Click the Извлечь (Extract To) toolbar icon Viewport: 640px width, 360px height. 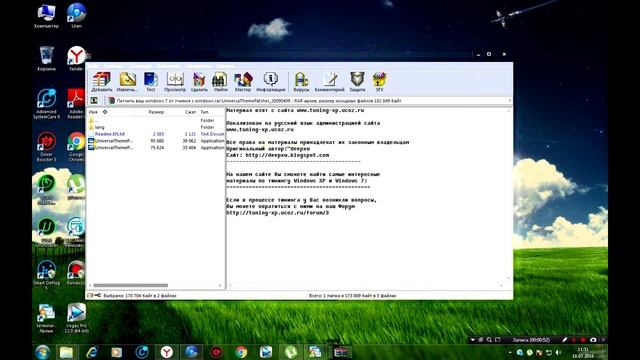click(127, 82)
